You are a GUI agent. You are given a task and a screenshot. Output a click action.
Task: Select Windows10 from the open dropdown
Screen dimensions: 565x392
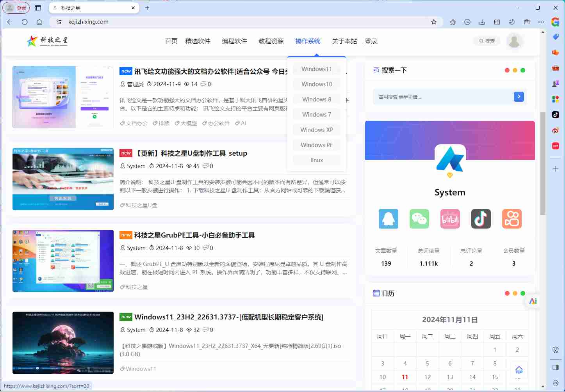(316, 84)
